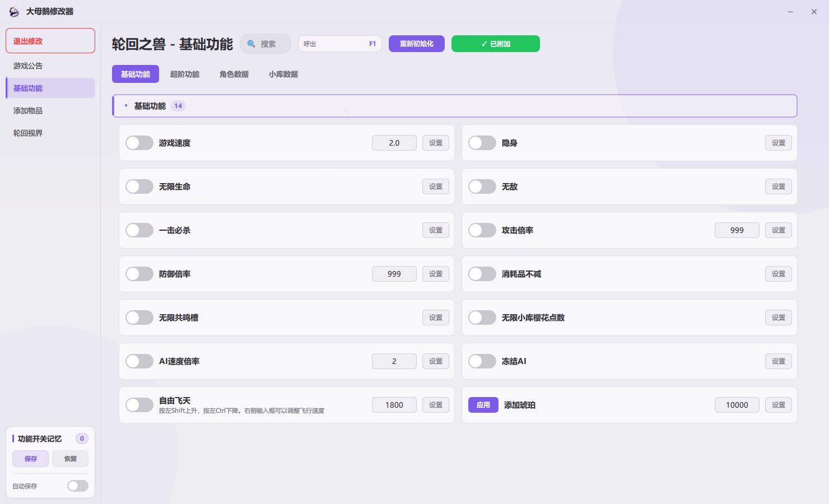Screen dimensions: 829x504
Task: Click the 保存 button in 功能开关记忆
Action: point(31,459)
